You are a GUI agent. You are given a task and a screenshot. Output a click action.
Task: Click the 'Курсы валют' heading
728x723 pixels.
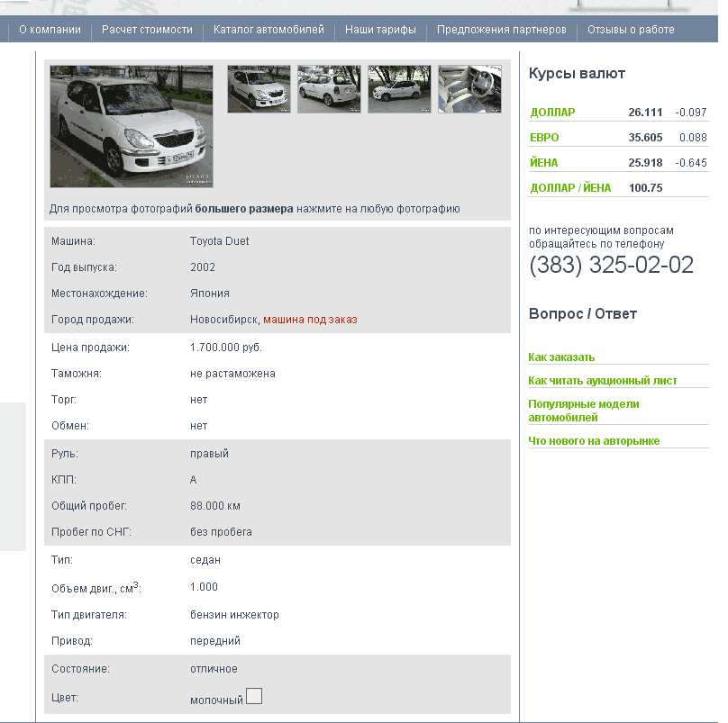[x=577, y=73]
